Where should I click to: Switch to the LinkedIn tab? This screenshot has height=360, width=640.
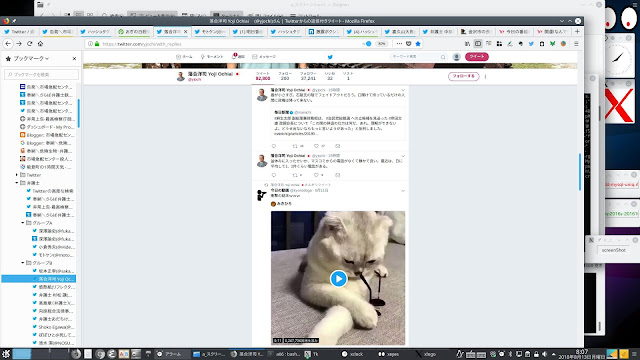click(324, 31)
